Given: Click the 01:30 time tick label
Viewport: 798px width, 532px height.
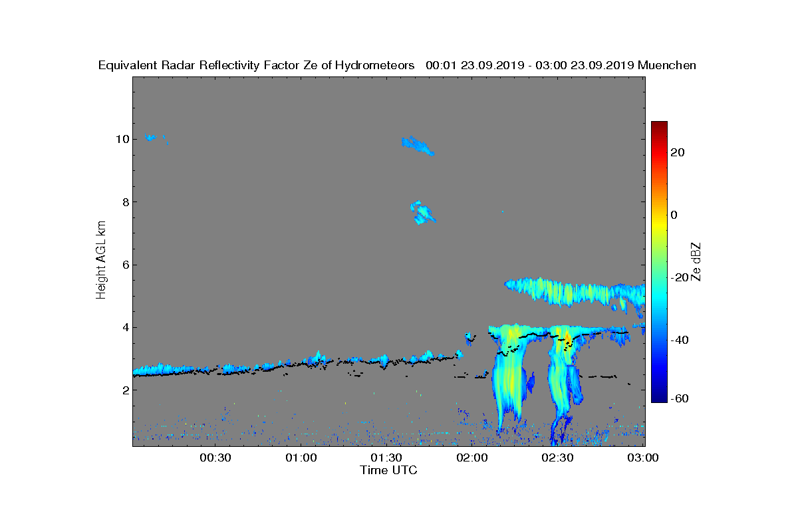Looking at the screenshot, I should 386,458.
